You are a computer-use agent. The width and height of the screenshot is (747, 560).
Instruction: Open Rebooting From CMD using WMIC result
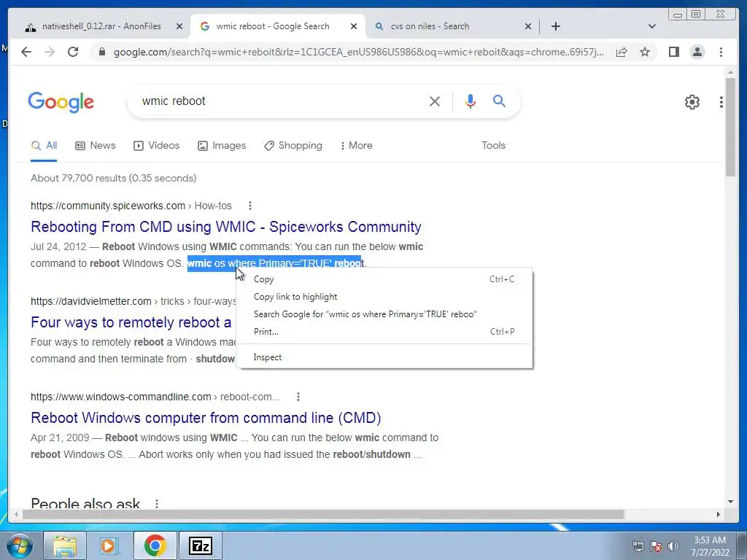[226, 227]
